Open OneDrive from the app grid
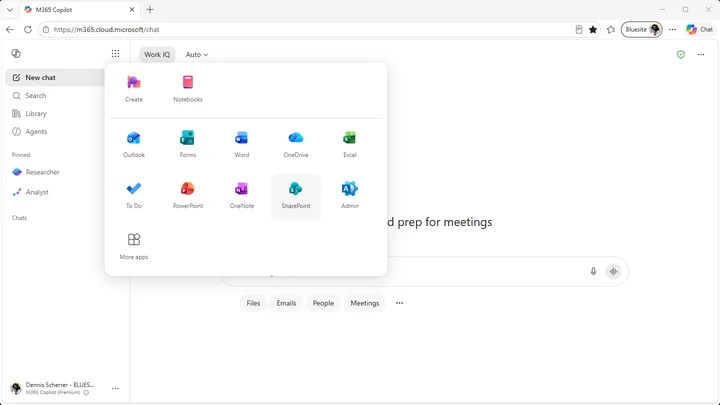The width and height of the screenshot is (720, 405). pyautogui.click(x=296, y=145)
